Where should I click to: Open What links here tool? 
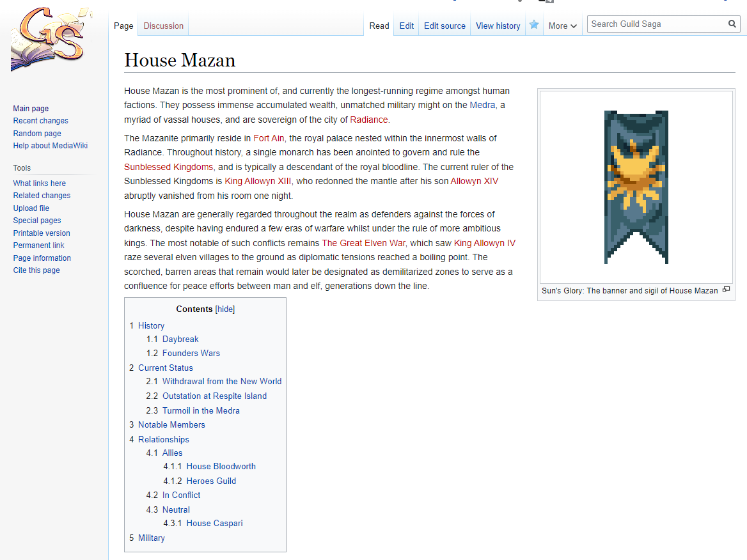[x=40, y=183]
